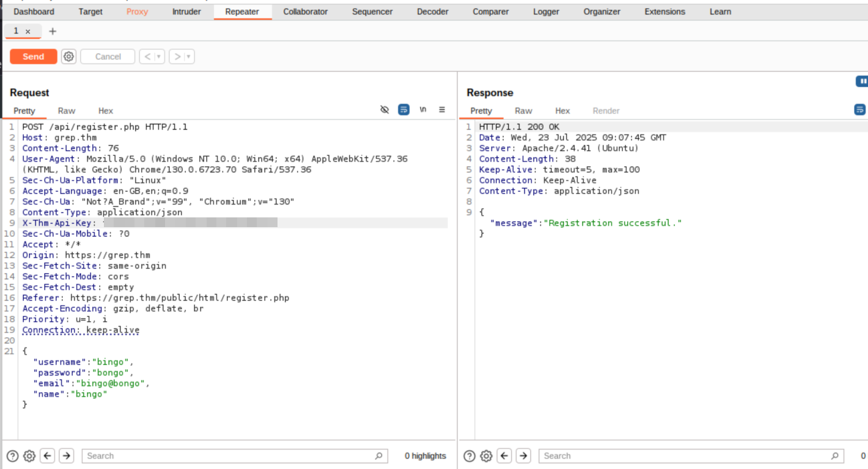Go to previous match in Request search
Viewport: 868px width, 469px height.
click(x=48, y=456)
